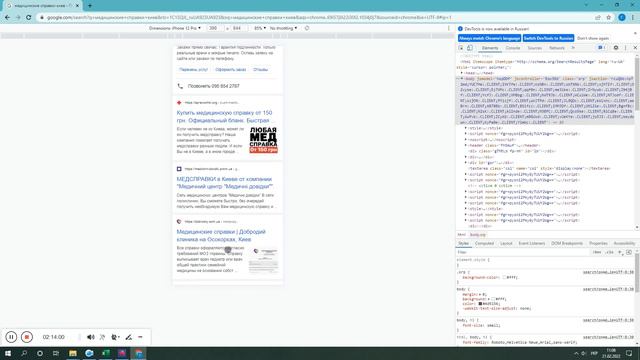Open Cortana circle in taskbar
Viewport: 640px width, 360px height.
coord(40,353)
